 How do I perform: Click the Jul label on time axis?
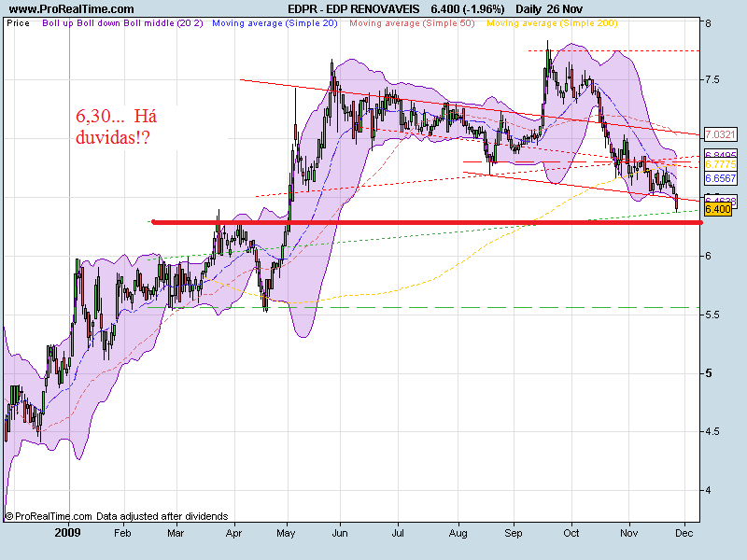(398, 533)
